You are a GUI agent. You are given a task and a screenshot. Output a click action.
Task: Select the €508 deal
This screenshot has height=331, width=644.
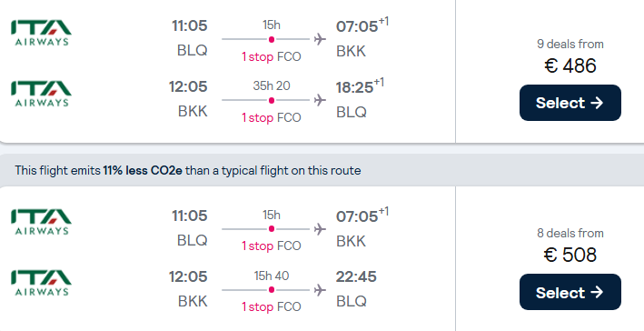[570, 292]
